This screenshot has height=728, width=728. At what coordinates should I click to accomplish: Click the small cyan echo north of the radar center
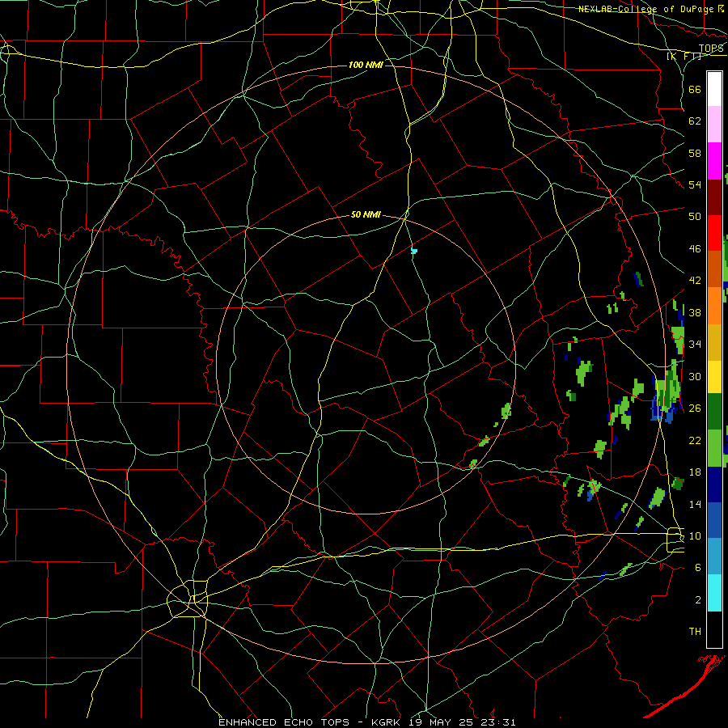pos(414,252)
